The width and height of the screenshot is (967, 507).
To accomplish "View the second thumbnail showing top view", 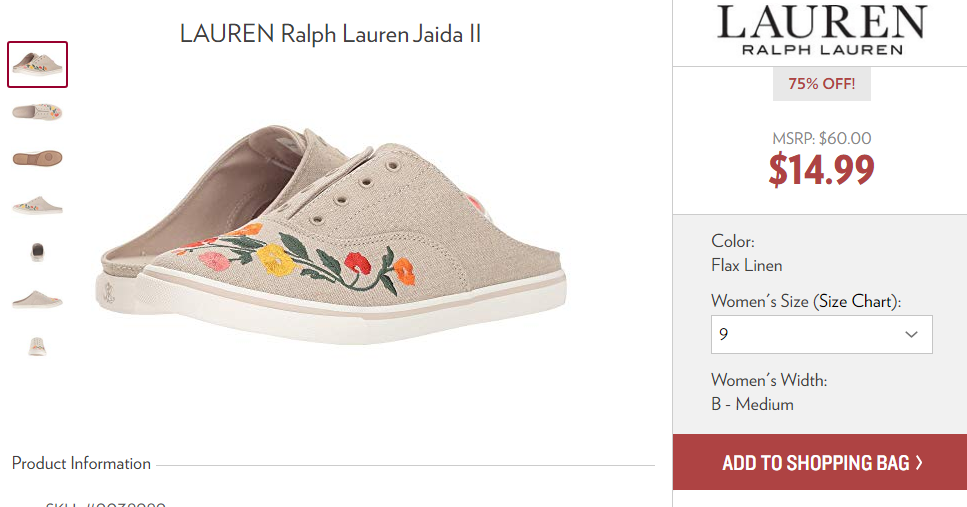I will [x=38, y=112].
